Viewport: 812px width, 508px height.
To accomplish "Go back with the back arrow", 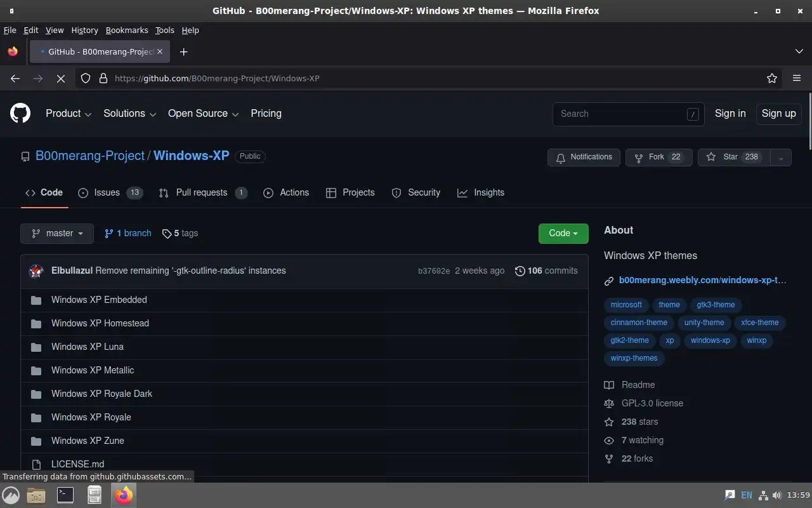I will (15, 78).
